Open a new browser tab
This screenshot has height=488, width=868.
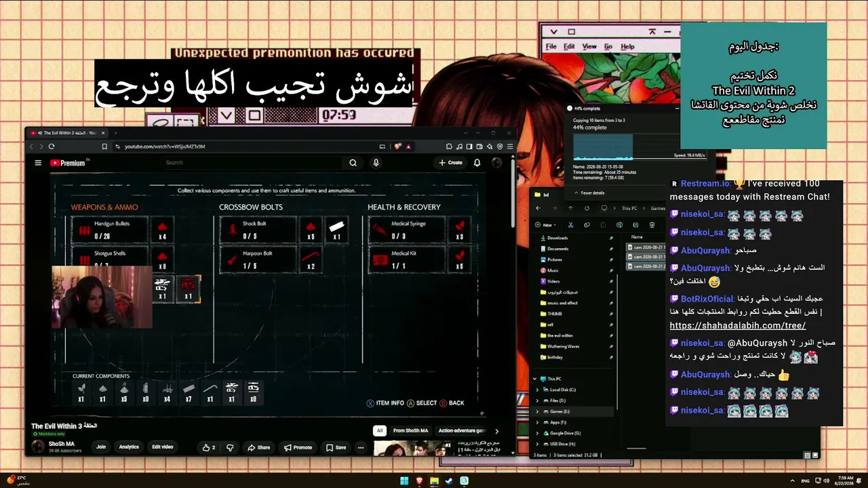pos(115,133)
